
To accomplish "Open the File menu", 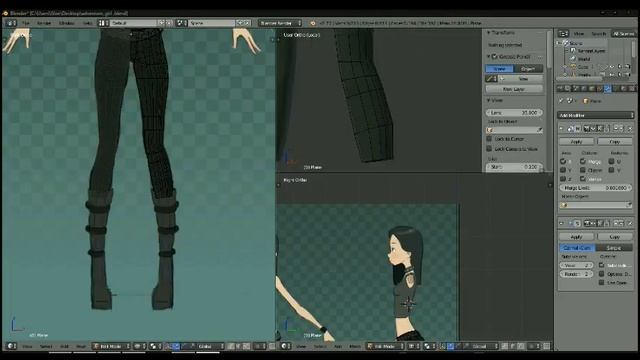I will coord(26,23).
